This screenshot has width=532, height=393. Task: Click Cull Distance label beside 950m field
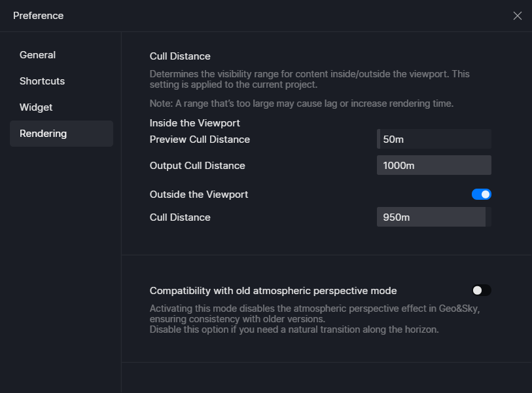pos(180,217)
